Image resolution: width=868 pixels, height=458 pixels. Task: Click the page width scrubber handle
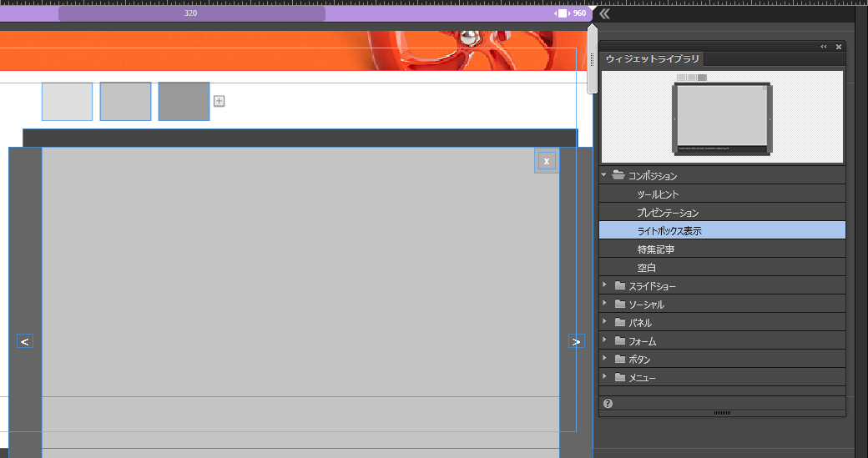tap(593, 58)
